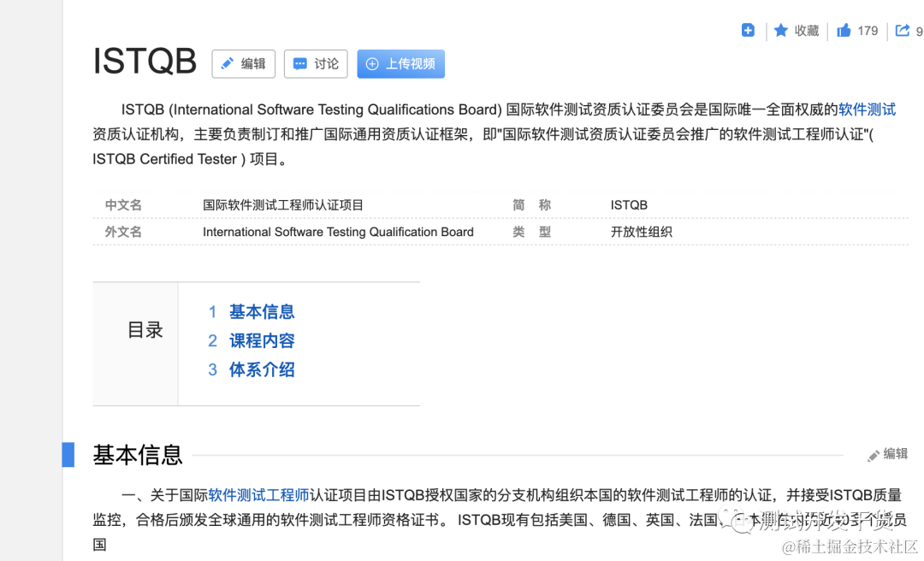
Task: Click the value 国际软件测试工程师认证项目
Action: tap(283, 205)
